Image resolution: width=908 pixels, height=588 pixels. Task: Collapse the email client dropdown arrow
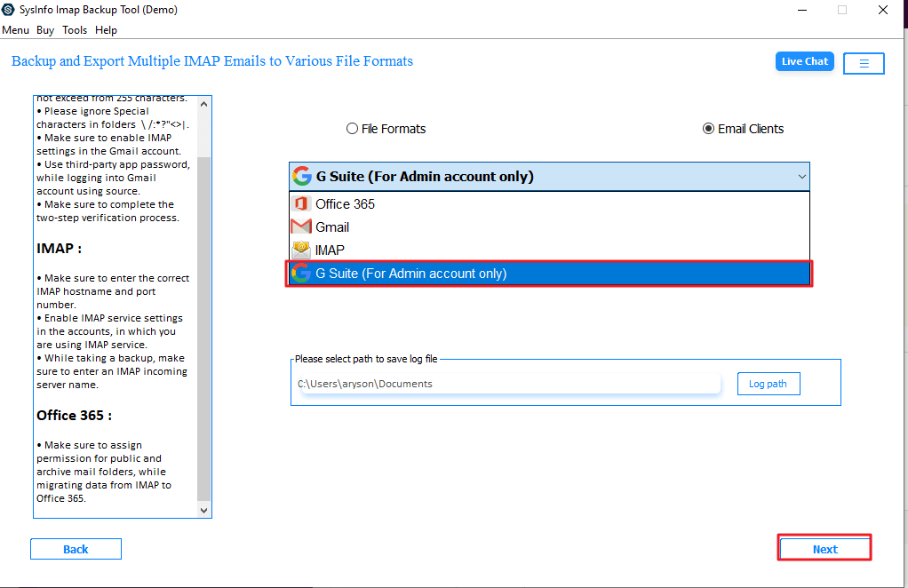801,177
